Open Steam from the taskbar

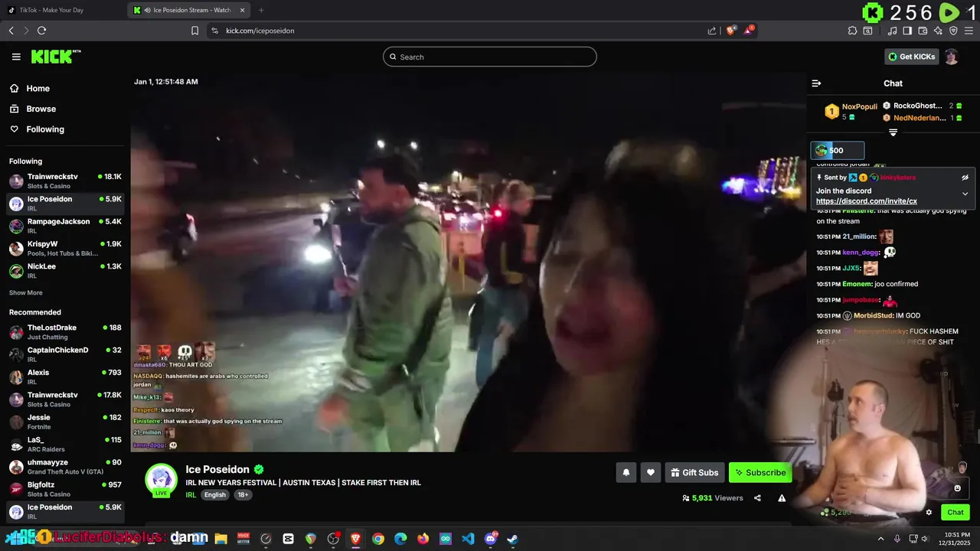(x=512, y=539)
